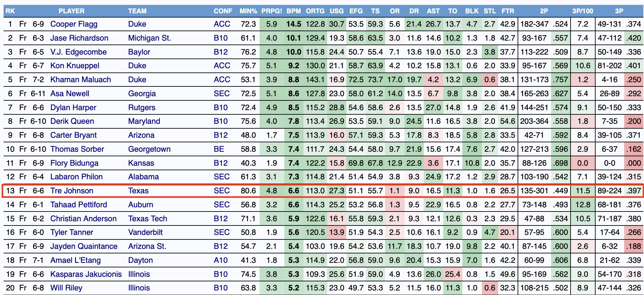
Task: Open Maryland team page
Action: (144, 121)
